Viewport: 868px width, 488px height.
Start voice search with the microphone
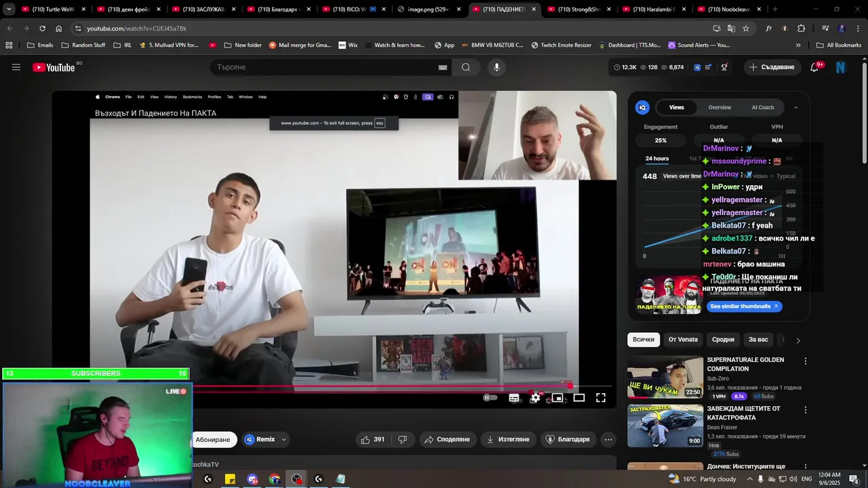click(x=496, y=67)
